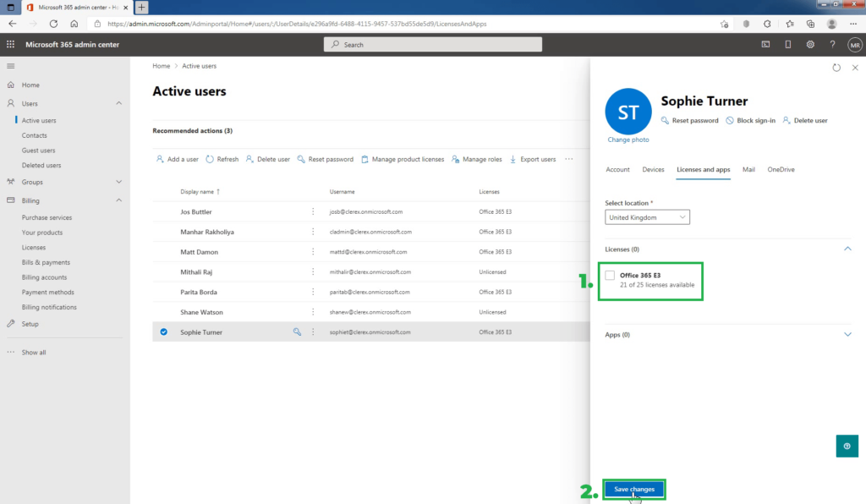Go back in the browser
This screenshot has height=504, width=866.
pos(13,24)
